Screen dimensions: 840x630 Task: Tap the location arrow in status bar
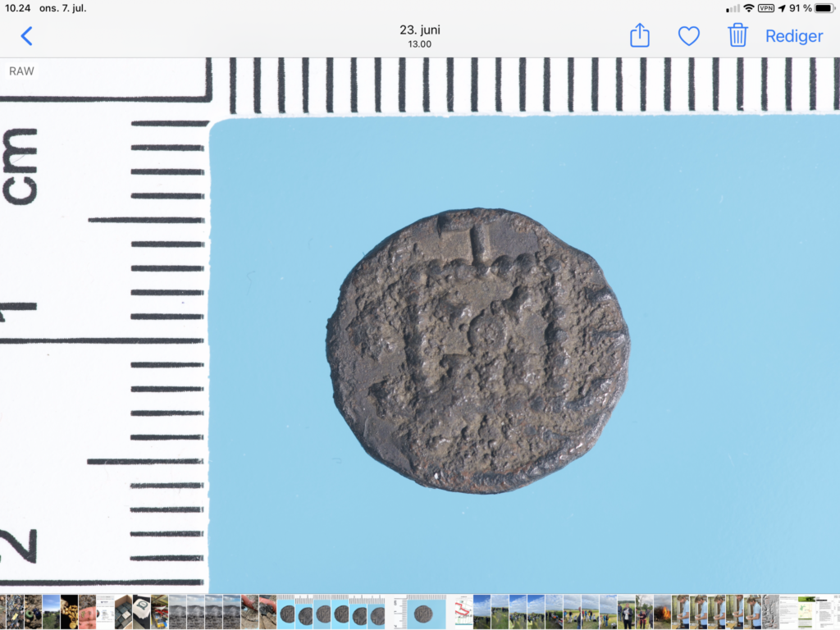[782, 8]
